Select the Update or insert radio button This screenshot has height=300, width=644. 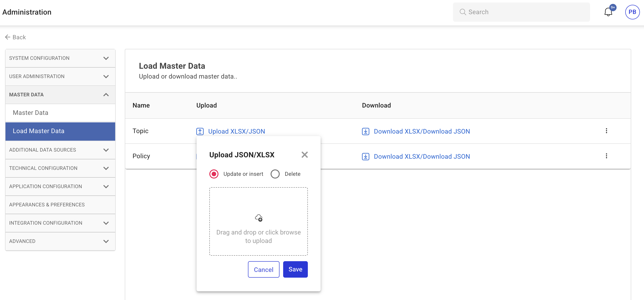pos(214,174)
